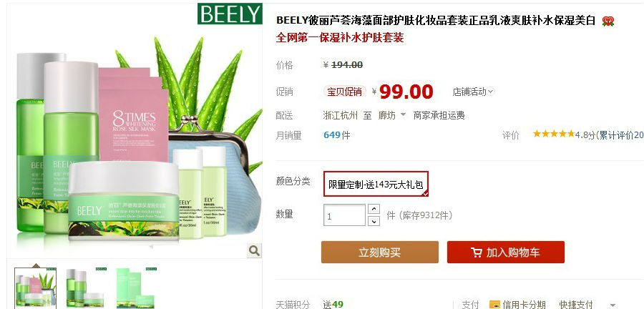Viewport: 644px width, 309px height.
Task: Expand the 店铺活动 dropdown
Action: (x=473, y=92)
